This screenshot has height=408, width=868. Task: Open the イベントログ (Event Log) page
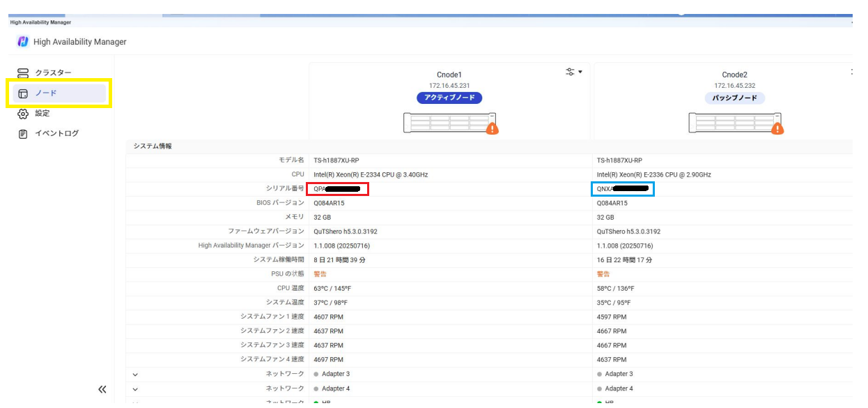[56, 133]
